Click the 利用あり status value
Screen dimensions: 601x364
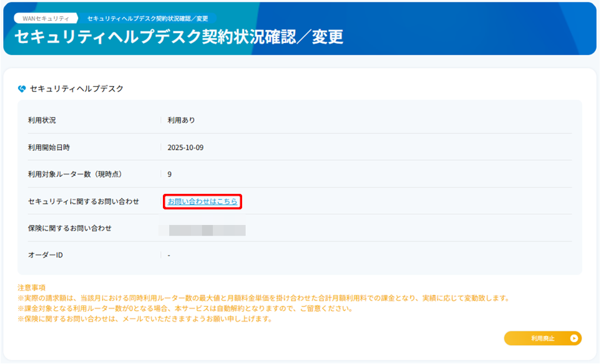[181, 120]
